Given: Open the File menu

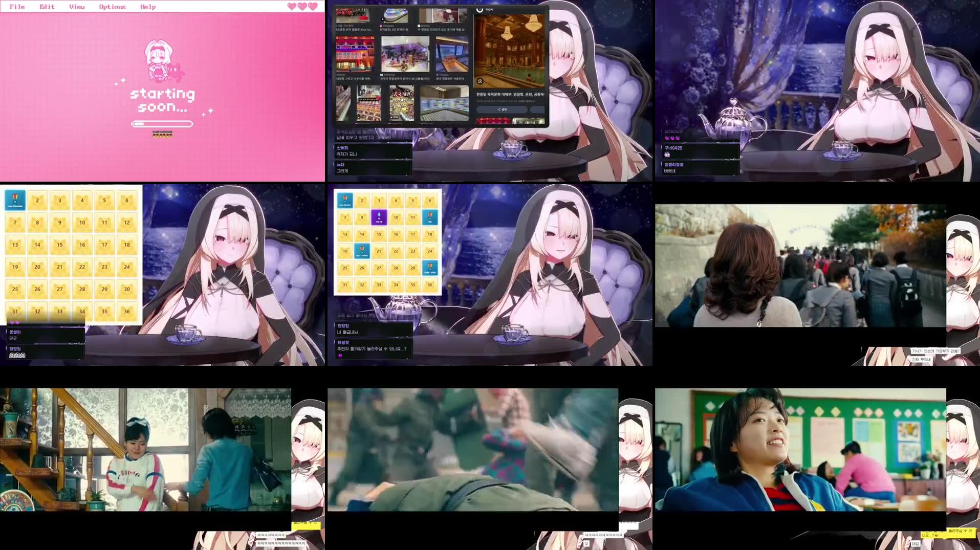Looking at the screenshot, I should (17, 7).
